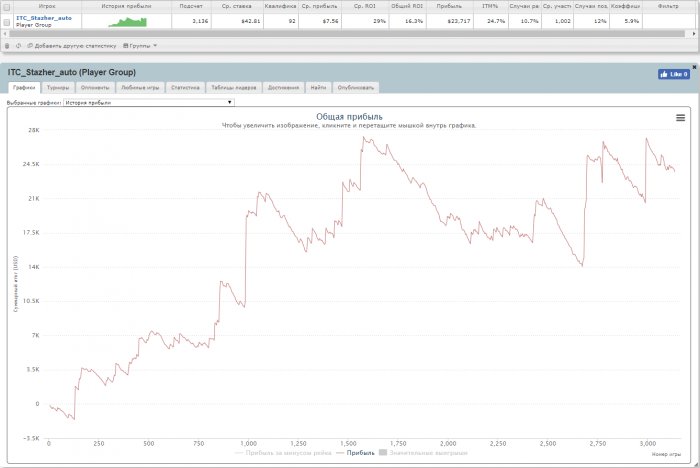Tick the header select-all checkbox
Viewport: 700px width, 468px height.
pyautogui.click(x=7, y=7)
